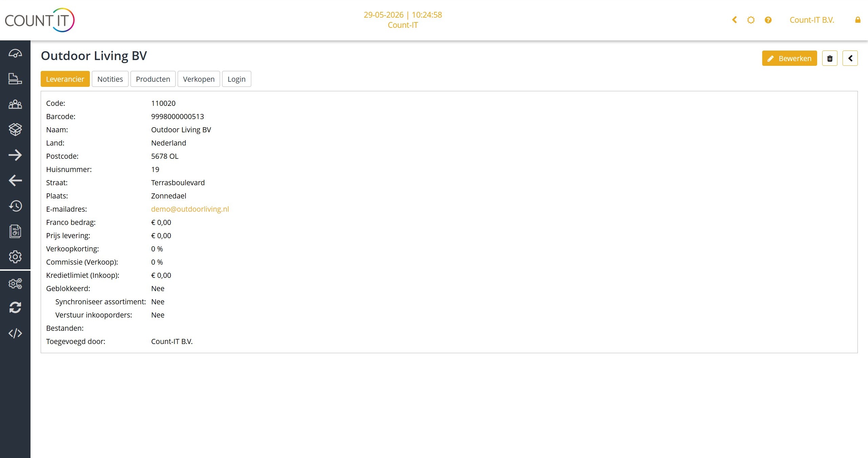868x458 pixels.
Task: Open the dashboard gauge icon in sidebar
Action: coord(15,53)
